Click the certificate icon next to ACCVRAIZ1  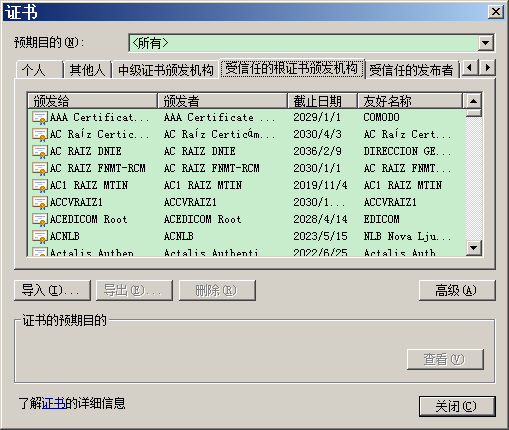[40, 203]
